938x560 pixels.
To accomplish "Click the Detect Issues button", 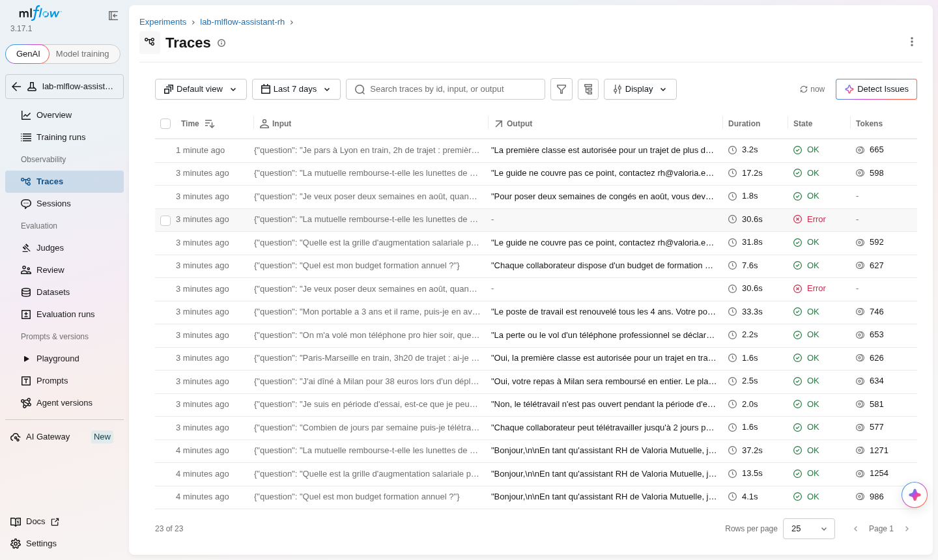I will pyautogui.click(x=876, y=89).
